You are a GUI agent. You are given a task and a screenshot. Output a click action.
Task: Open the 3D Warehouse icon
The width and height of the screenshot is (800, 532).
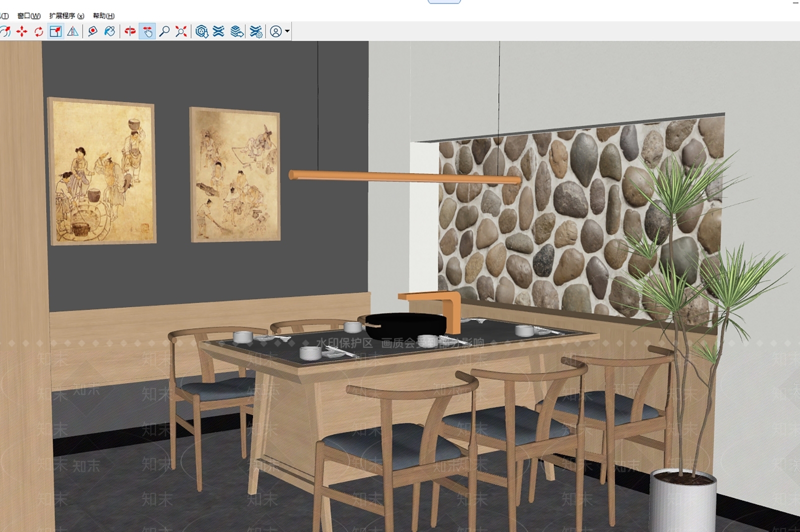click(x=201, y=31)
